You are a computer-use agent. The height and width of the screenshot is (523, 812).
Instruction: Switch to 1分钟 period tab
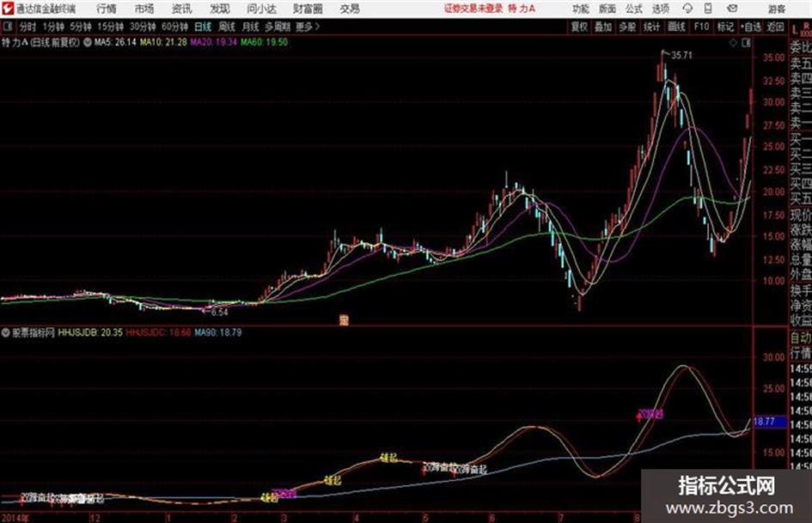click(53, 27)
